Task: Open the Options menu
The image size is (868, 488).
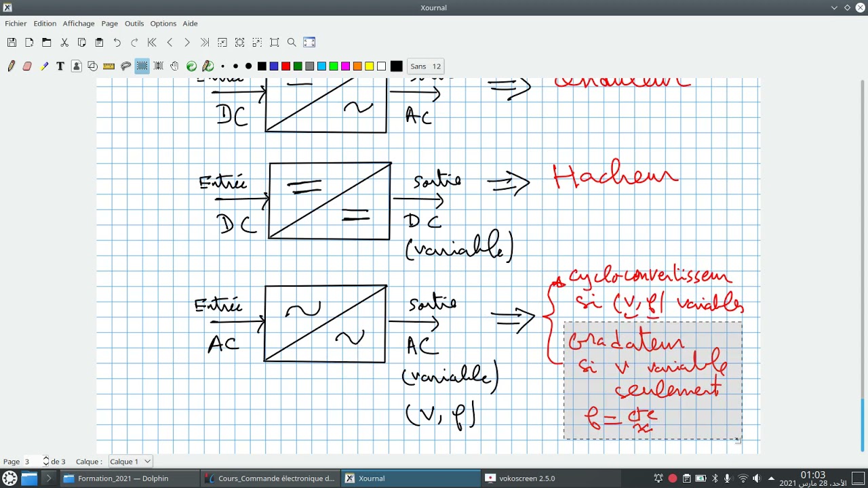Action: pos(163,23)
